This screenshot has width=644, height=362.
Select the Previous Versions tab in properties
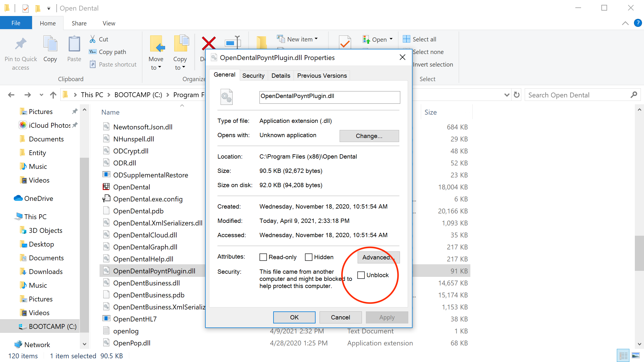coord(322,75)
